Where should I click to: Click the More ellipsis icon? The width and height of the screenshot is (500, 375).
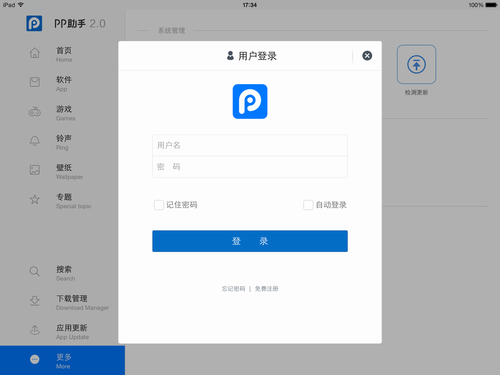[x=35, y=359]
